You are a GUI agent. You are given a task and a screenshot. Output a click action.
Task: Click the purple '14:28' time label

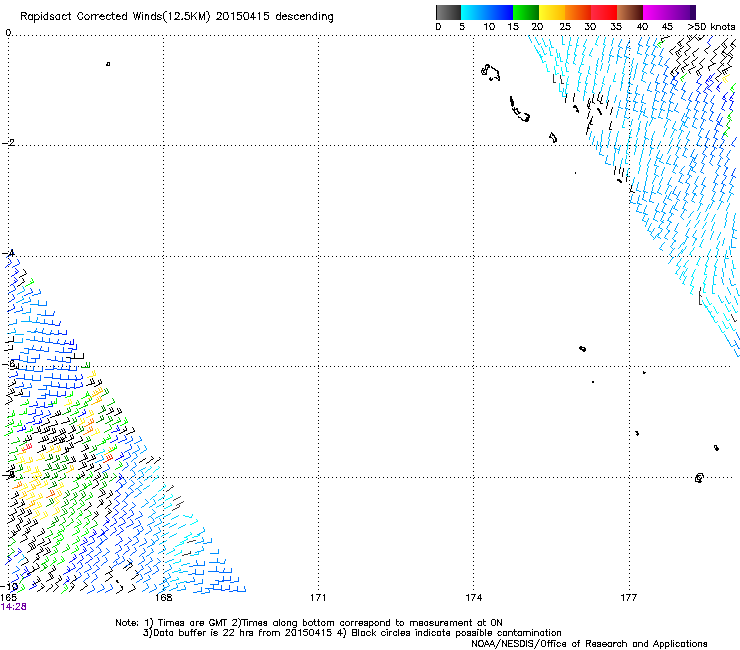[x=13, y=607]
